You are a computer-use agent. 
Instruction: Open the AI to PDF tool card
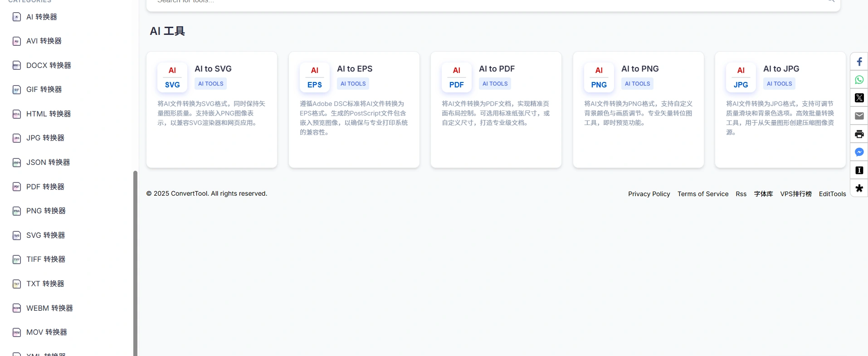pyautogui.click(x=496, y=110)
